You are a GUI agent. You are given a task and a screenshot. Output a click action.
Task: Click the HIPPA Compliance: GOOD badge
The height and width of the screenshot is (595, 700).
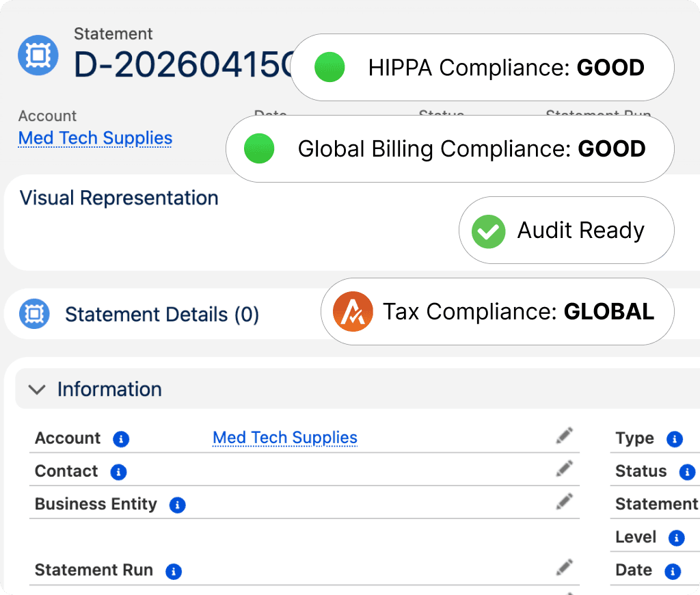click(x=482, y=68)
